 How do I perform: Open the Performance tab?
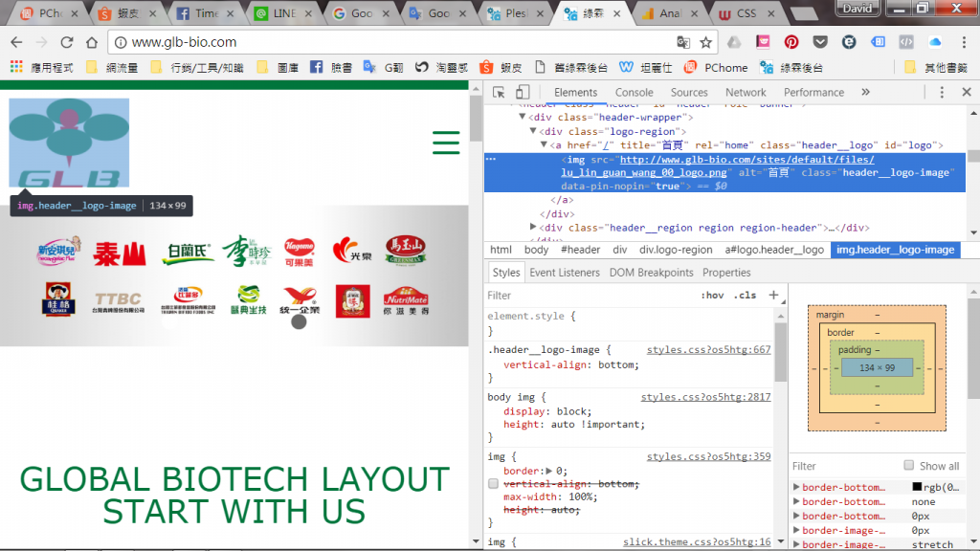[x=813, y=93]
